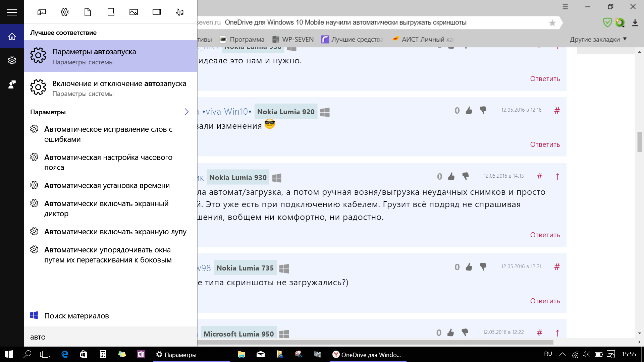Select Автоматическая установка времени
644x362 pixels.
pos(111,185)
